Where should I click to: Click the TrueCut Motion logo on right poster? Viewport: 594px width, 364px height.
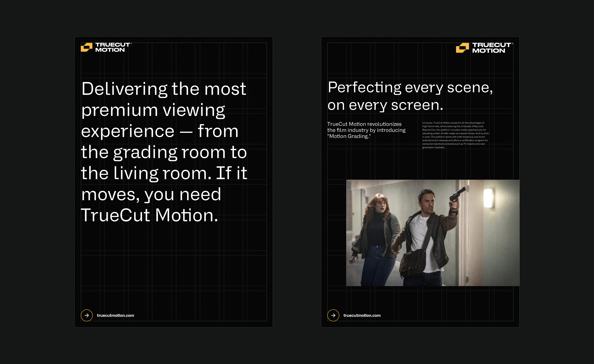(x=485, y=47)
